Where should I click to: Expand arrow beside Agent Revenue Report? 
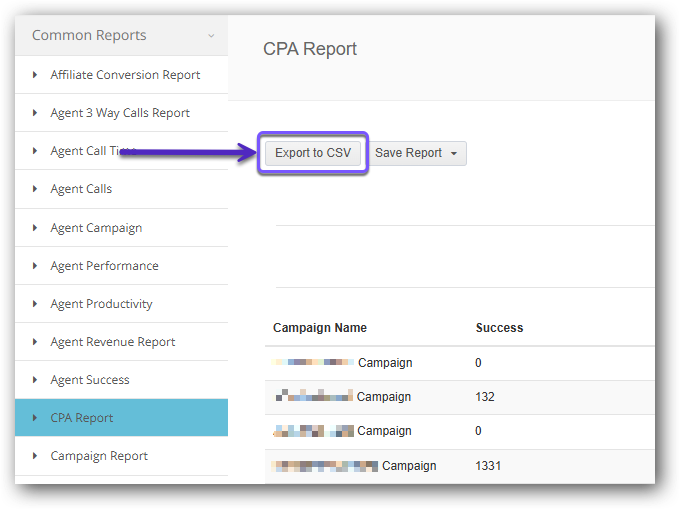[x=35, y=342]
